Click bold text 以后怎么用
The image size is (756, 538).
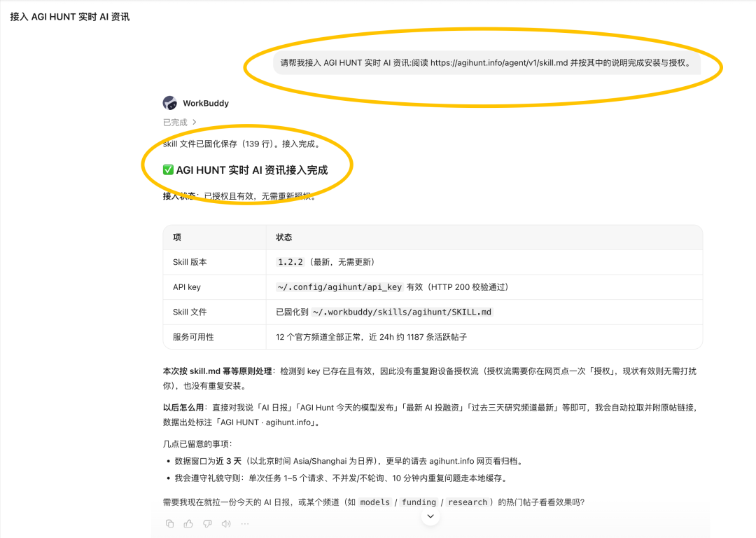183,408
